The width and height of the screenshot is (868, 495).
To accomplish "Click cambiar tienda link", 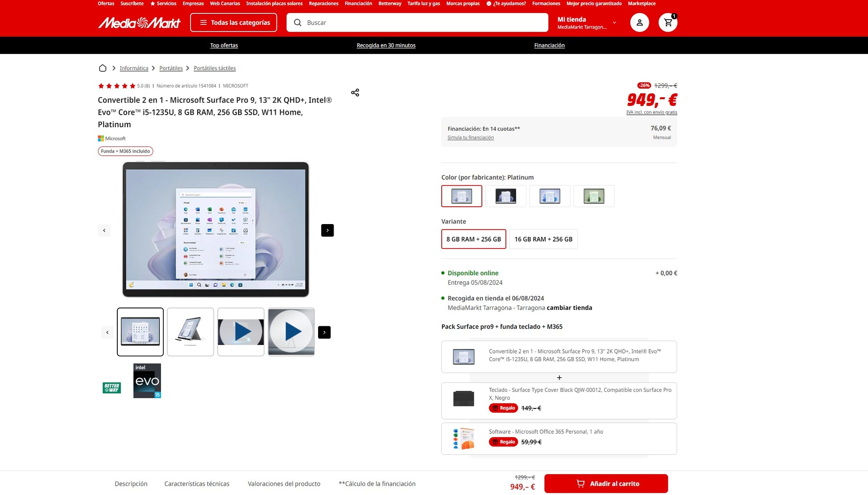I will tap(570, 308).
